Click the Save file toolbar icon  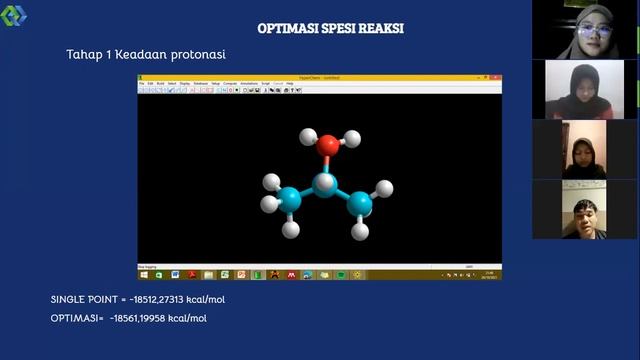tap(257, 90)
